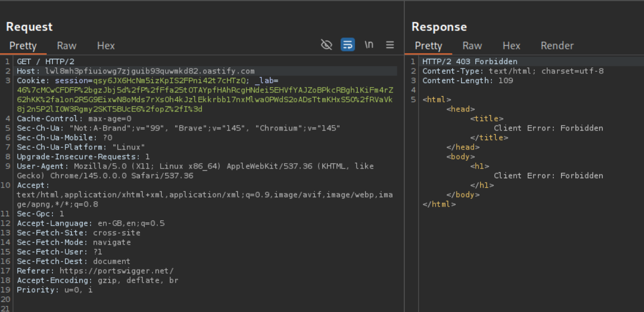
Task: Switch to the Request Hex tab
Action: [106, 46]
